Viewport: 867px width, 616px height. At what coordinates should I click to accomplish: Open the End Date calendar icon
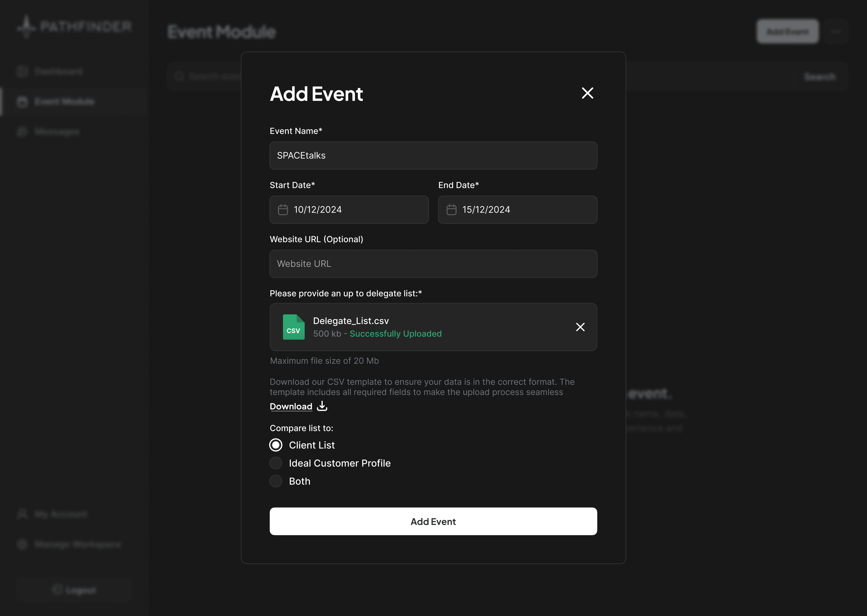point(451,210)
